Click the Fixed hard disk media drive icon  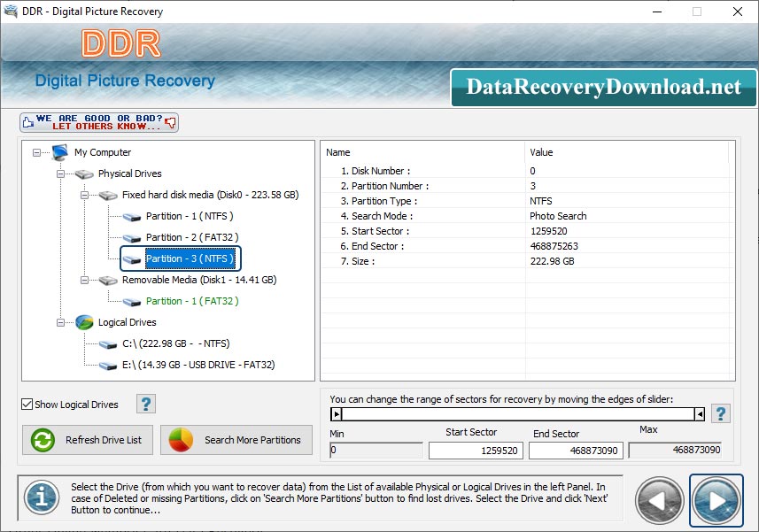(108, 196)
